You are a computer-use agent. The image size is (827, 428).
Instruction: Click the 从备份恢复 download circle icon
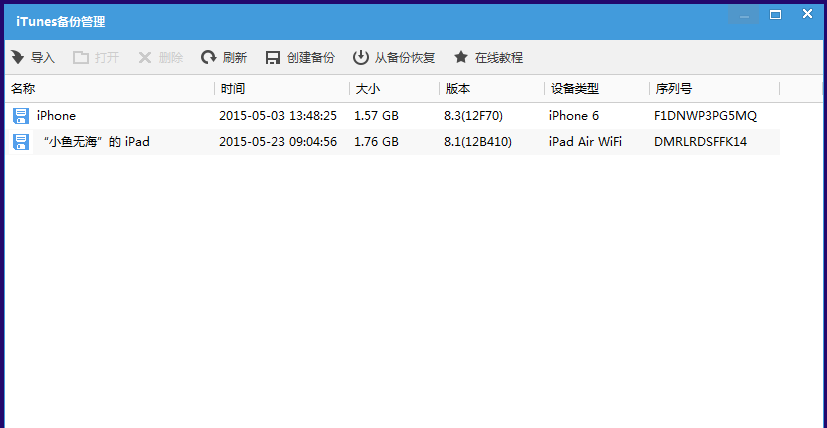pyautogui.click(x=360, y=57)
